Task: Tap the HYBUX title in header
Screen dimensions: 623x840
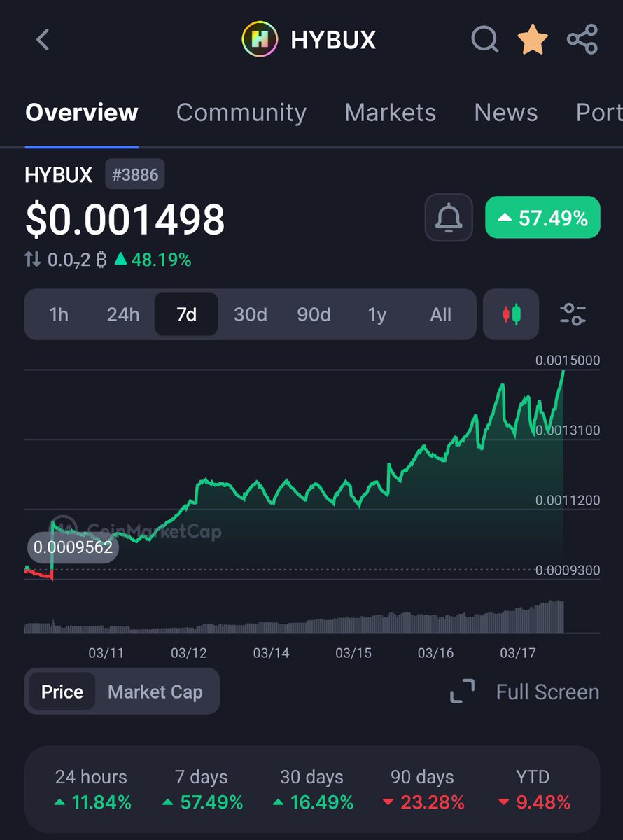Action: 333,40
